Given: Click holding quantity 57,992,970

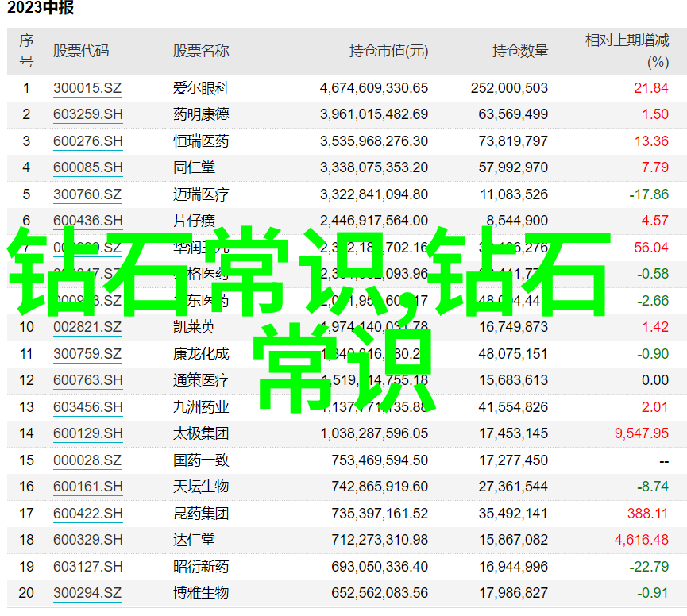Looking at the screenshot, I should click(x=513, y=167).
